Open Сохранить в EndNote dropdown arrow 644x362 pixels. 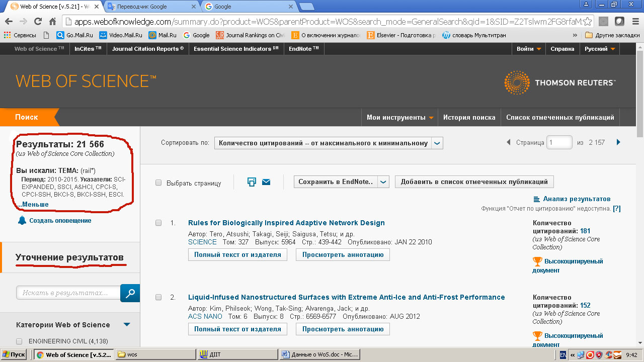coord(383,182)
